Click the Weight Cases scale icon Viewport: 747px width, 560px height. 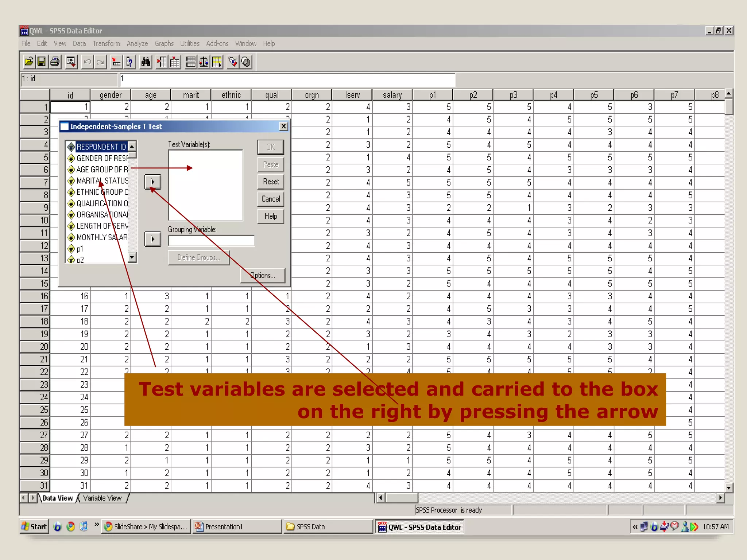pyautogui.click(x=204, y=62)
